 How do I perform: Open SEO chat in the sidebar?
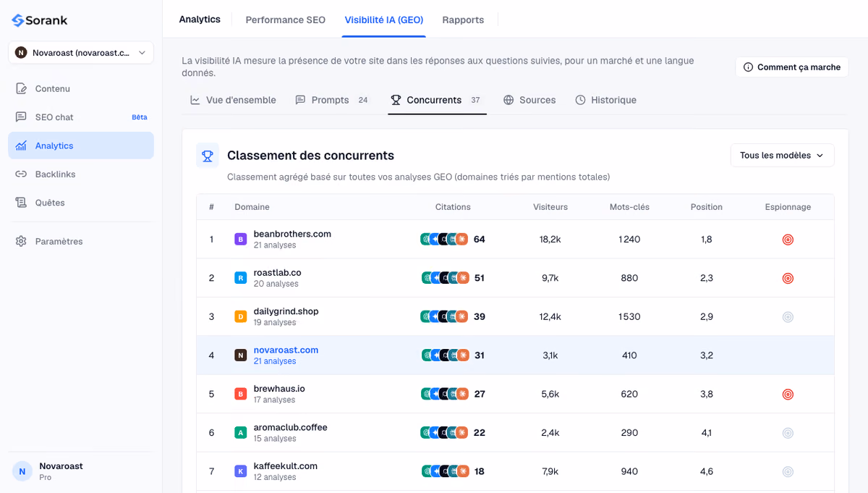point(81,117)
